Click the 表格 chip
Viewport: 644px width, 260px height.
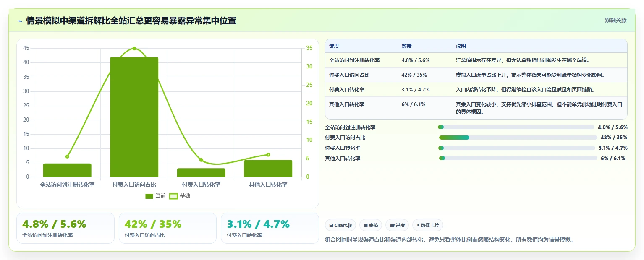(371, 225)
